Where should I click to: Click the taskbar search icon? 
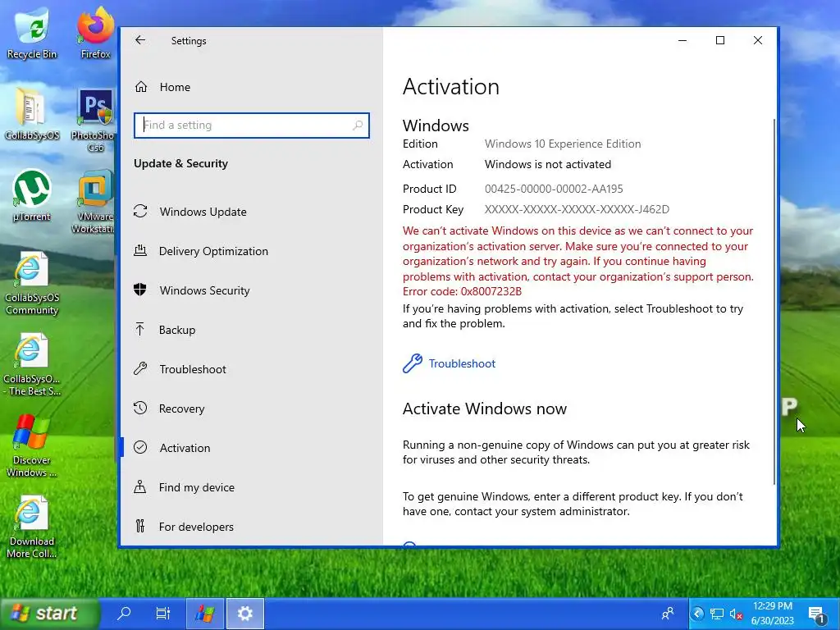[124, 614]
